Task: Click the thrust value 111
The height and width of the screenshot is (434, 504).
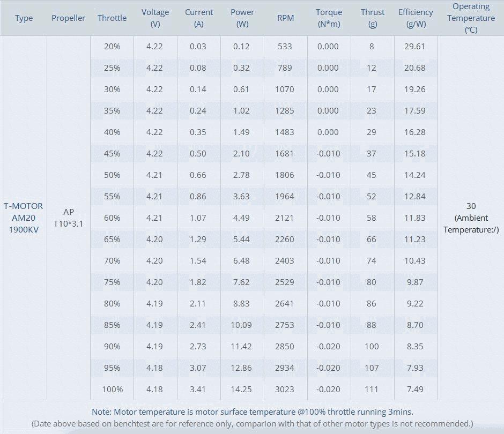Action: tap(372, 390)
